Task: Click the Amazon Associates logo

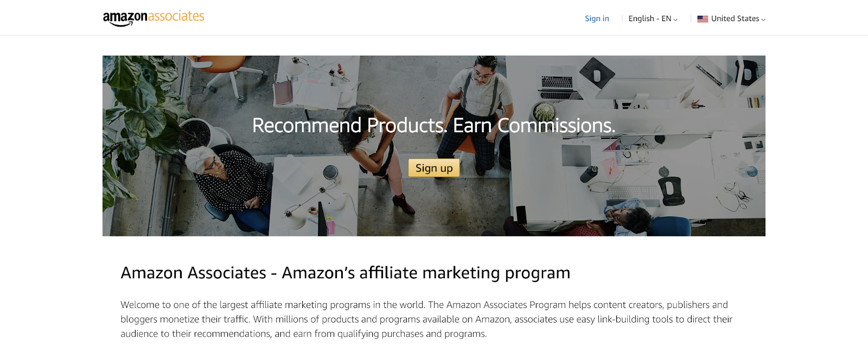Action: pyautogui.click(x=154, y=18)
